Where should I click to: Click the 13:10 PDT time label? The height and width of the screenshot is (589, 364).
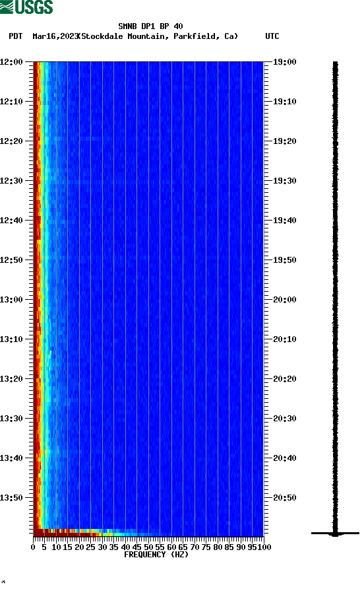(x=12, y=339)
